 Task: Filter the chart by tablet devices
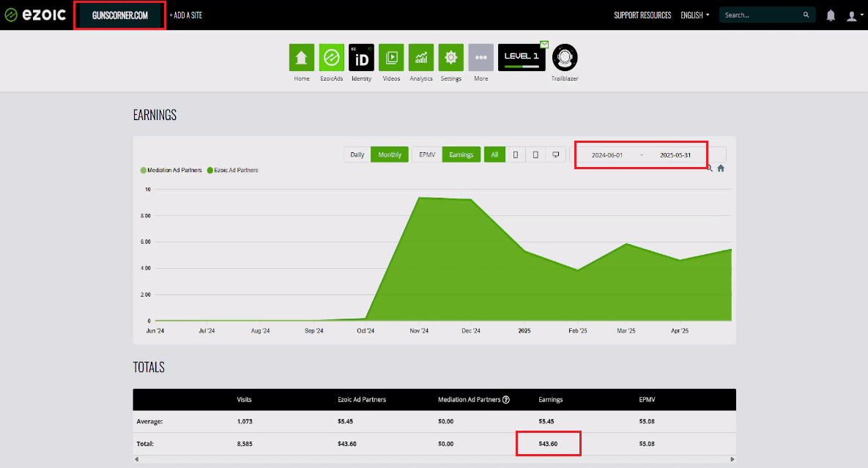[x=535, y=155]
